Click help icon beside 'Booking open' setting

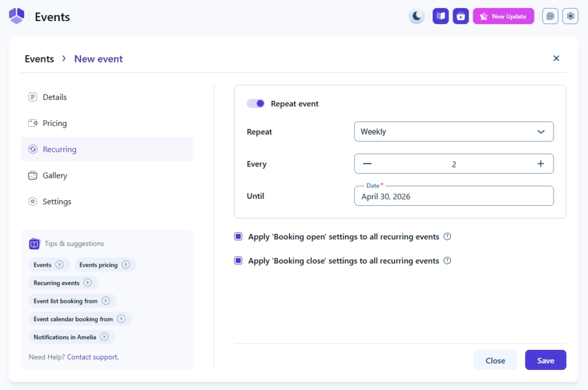[x=447, y=237]
